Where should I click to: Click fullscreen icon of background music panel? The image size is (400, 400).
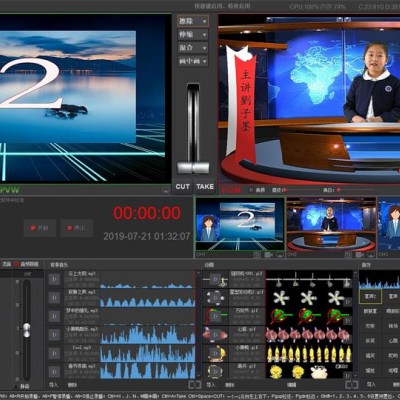point(195,385)
